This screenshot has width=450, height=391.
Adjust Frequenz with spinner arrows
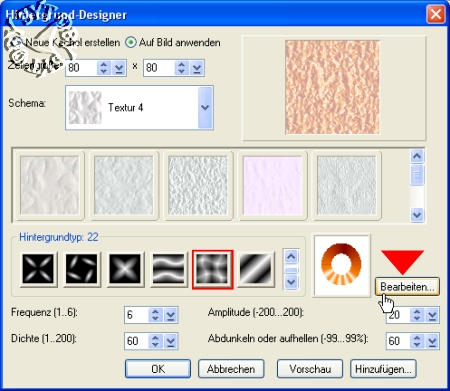coord(155,315)
